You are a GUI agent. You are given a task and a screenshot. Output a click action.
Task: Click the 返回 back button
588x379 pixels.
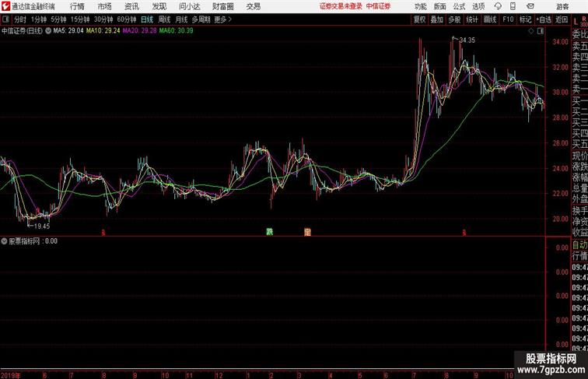tap(562, 19)
